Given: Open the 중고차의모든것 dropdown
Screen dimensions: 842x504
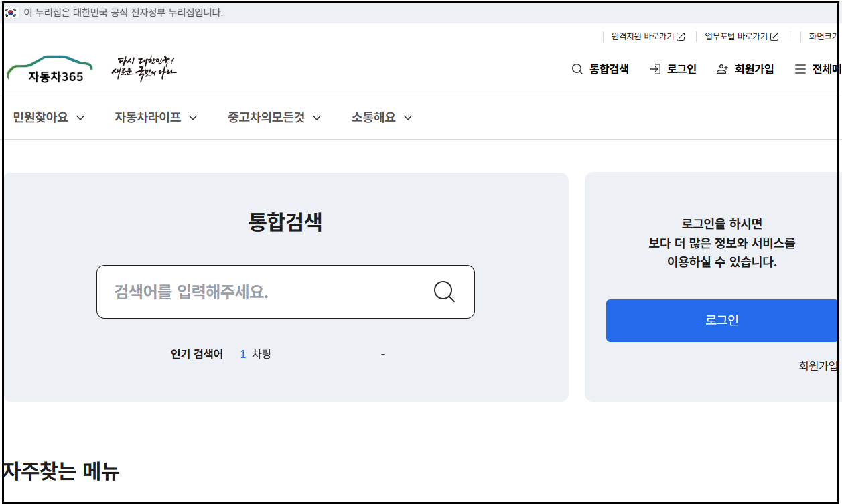Looking at the screenshot, I should [318, 116].
